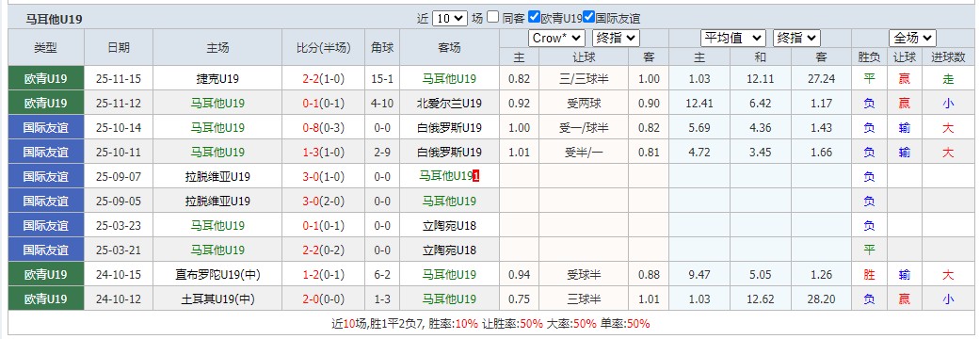Viewport: 980px width, 339px height.
Task: Open 立陶宛U18 link in the 25-03-23 row
Action: 449,225
